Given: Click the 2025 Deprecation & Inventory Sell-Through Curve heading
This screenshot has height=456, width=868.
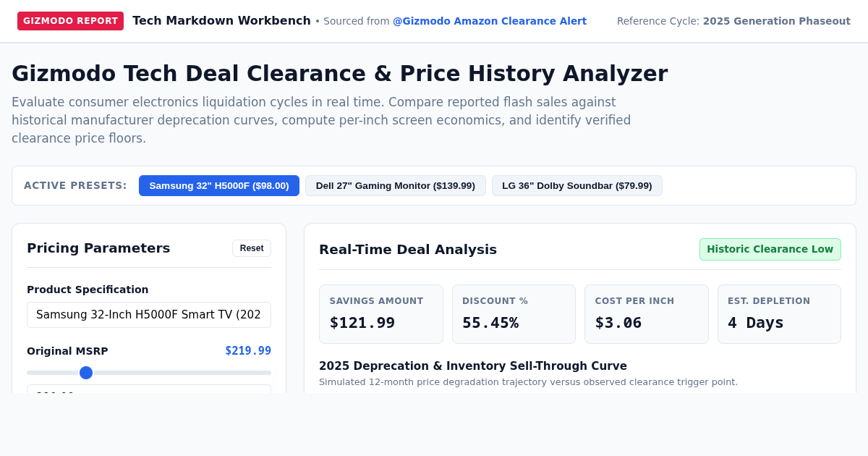Looking at the screenshot, I should pos(473,366).
